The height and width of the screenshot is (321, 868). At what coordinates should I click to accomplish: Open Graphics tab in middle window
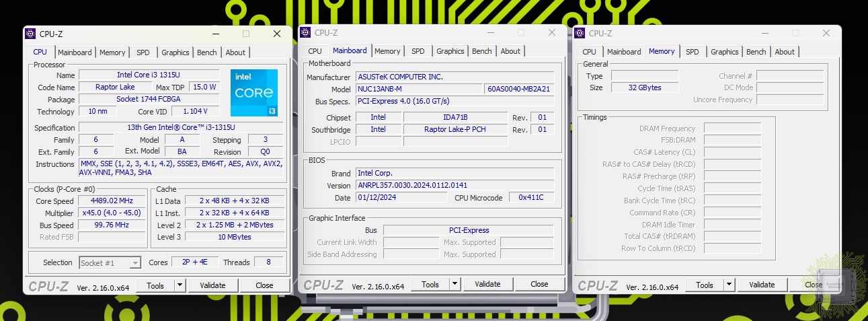[450, 51]
